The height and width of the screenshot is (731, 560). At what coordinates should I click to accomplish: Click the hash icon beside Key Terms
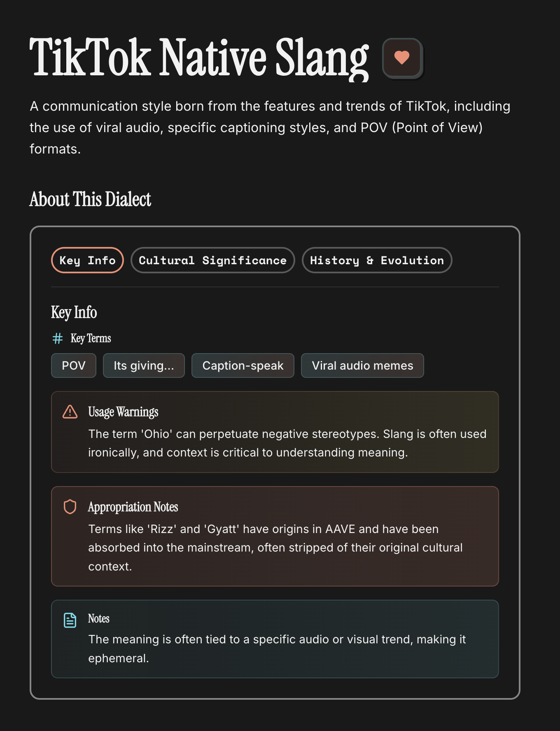pos(58,338)
